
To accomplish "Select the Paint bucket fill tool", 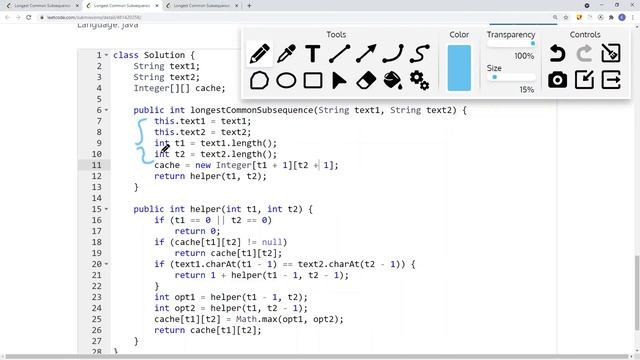I will [393, 80].
